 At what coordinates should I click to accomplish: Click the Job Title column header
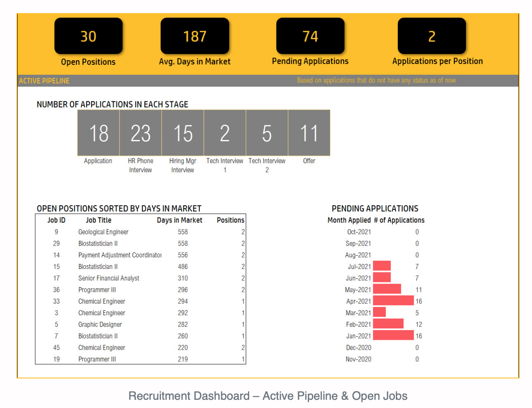99,220
